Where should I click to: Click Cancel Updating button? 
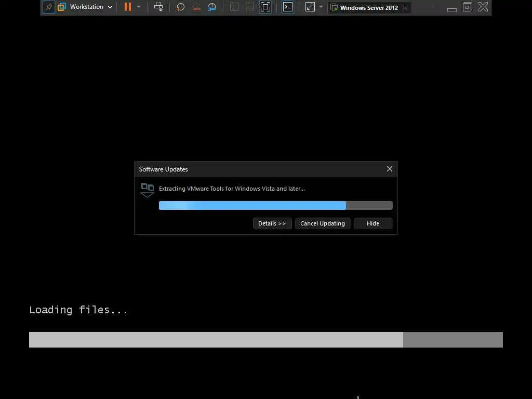(x=323, y=223)
